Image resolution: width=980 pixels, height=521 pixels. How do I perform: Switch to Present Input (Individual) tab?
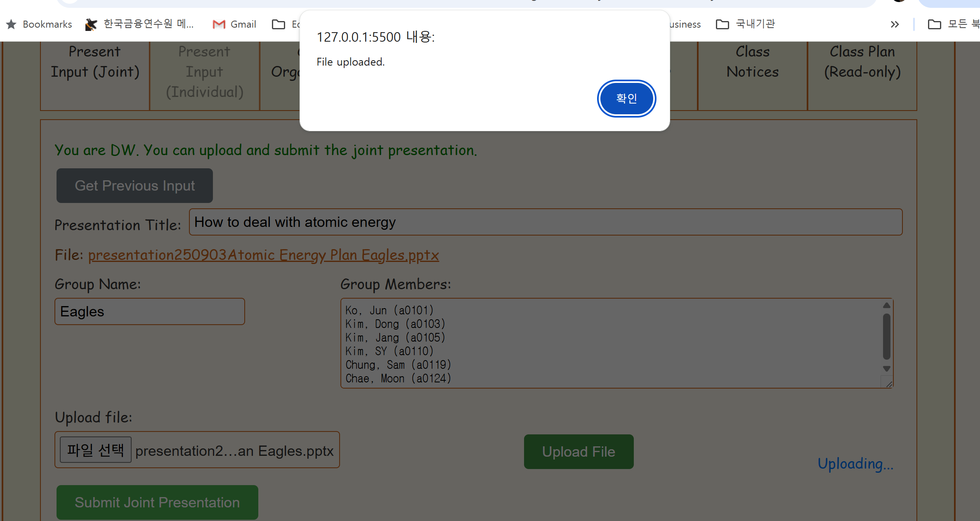click(204, 72)
